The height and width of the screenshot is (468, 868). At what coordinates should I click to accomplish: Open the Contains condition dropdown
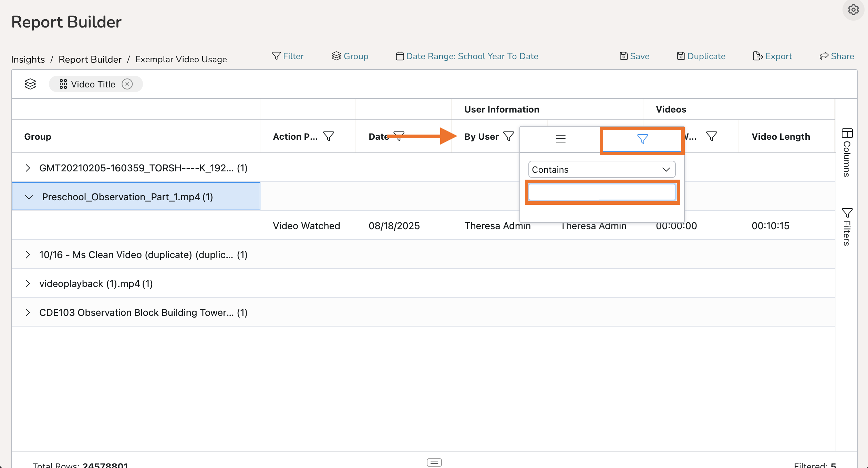601,169
